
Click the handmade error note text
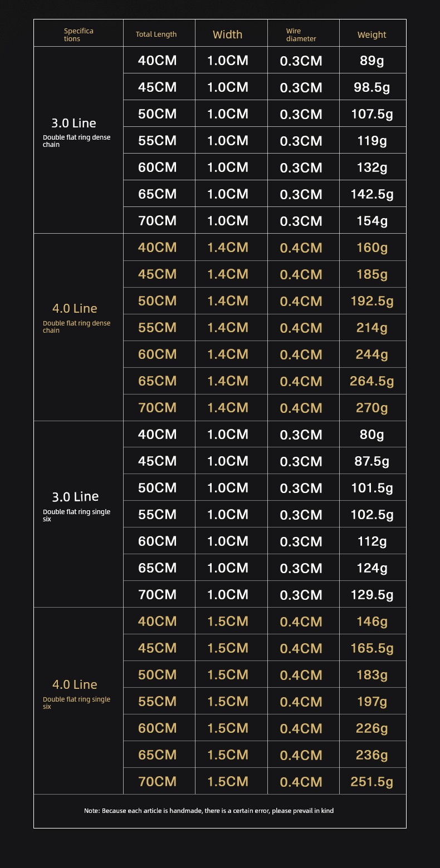pyautogui.click(x=209, y=811)
